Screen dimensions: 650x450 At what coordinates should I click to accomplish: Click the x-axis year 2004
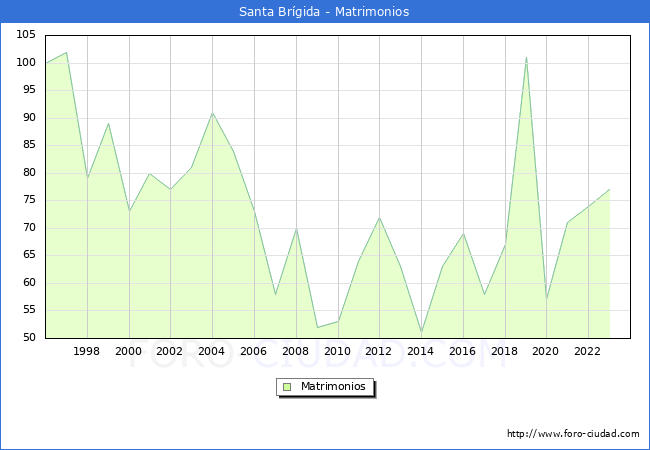(211, 351)
